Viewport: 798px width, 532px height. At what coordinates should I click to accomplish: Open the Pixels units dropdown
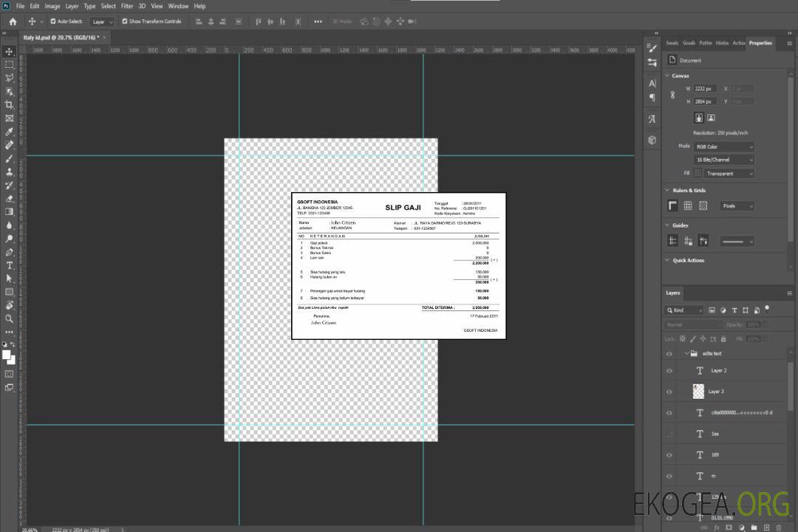pos(737,206)
